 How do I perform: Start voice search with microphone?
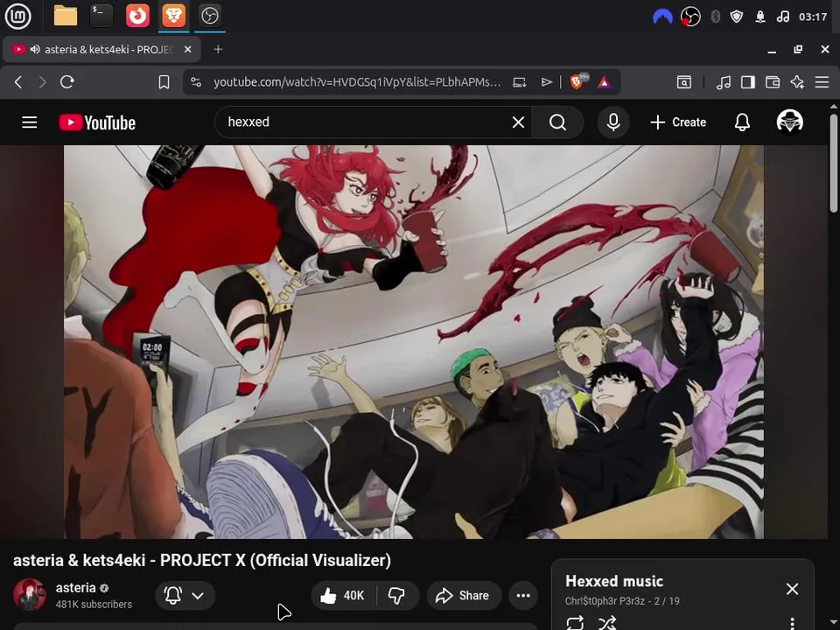click(x=613, y=122)
